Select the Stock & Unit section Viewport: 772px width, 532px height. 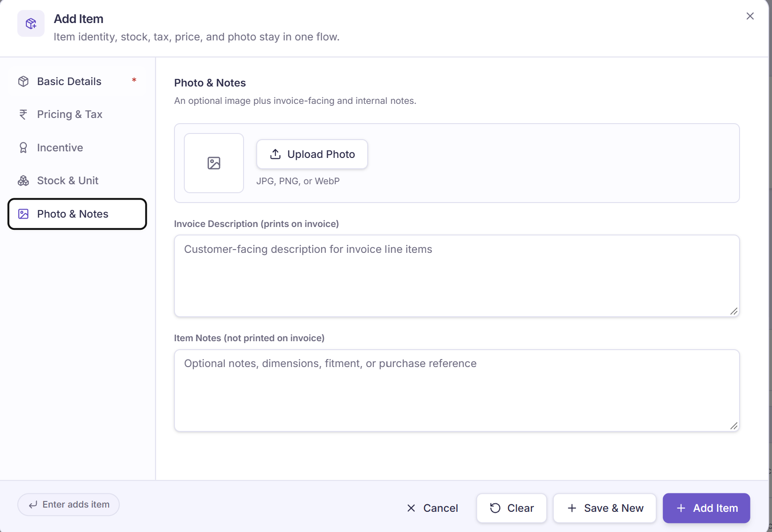(x=78, y=180)
